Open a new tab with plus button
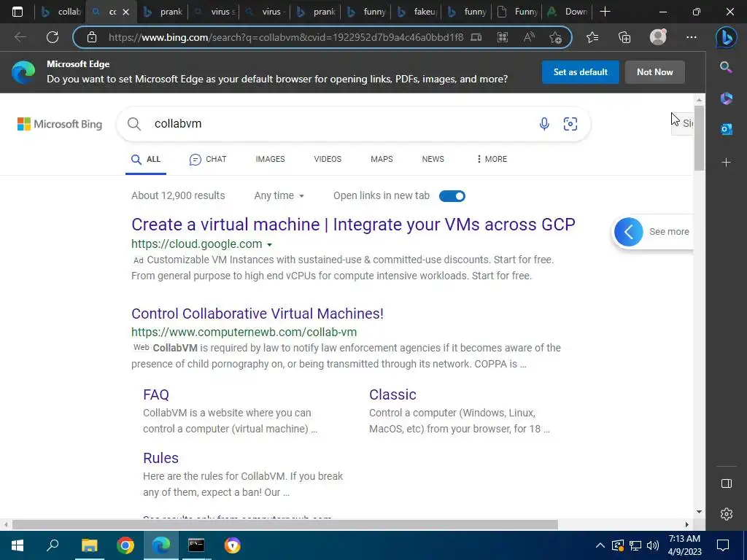Image resolution: width=747 pixels, height=560 pixels. pyautogui.click(x=605, y=12)
